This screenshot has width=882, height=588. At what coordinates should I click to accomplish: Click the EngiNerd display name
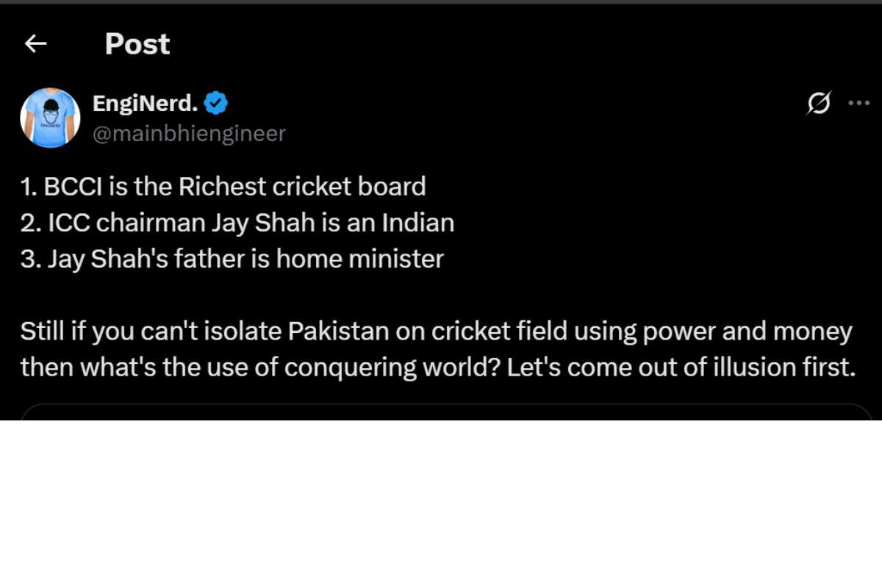click(144, 103)
